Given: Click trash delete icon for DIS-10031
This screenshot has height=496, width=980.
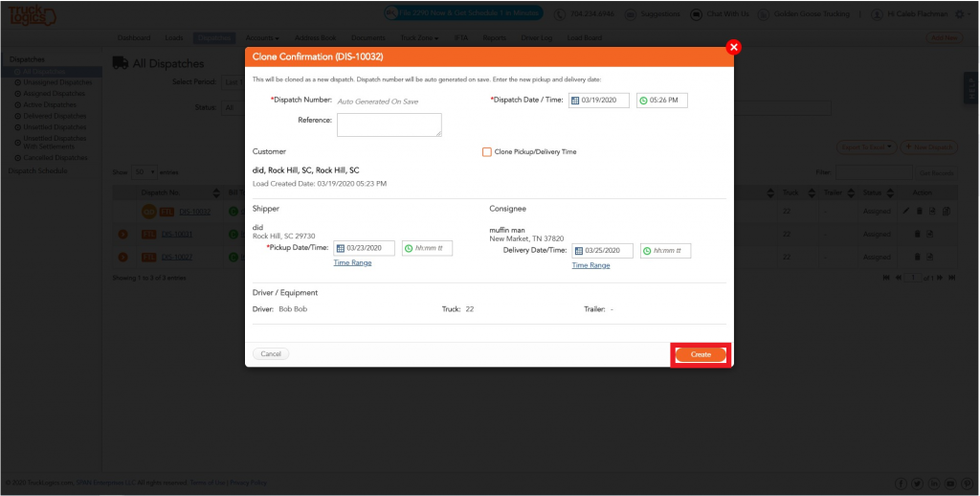Looking at the screenshot, I should coord(918,234).
